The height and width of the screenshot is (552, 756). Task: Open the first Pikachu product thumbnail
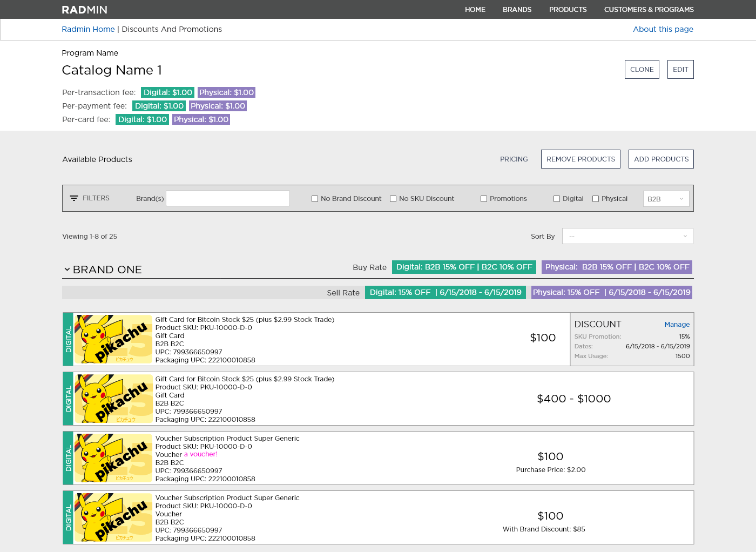point(113,339)
